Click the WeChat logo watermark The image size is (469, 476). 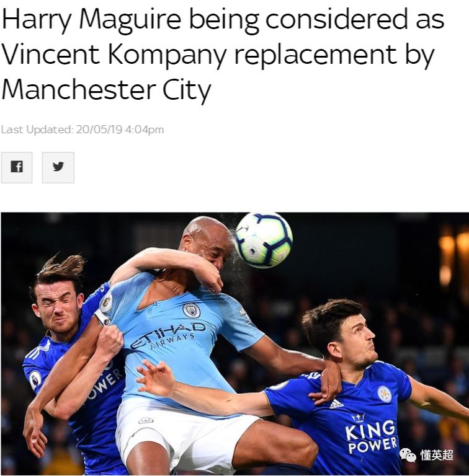click(408, 454)
